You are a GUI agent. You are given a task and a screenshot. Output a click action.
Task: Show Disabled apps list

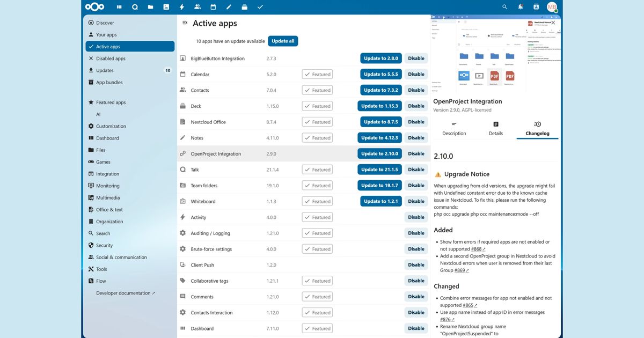coord(130,58)
